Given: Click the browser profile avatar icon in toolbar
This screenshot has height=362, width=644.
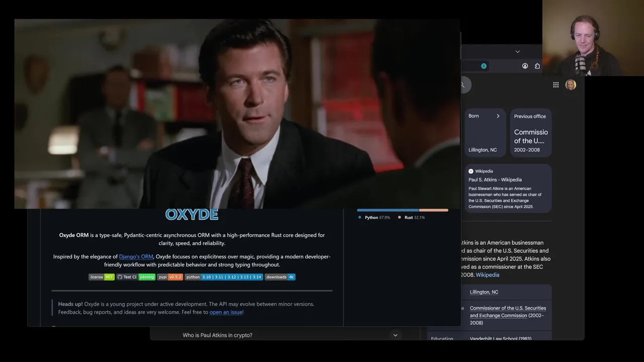Looking at the screenshot, I should pyautogui.click(x=525, y=66).
